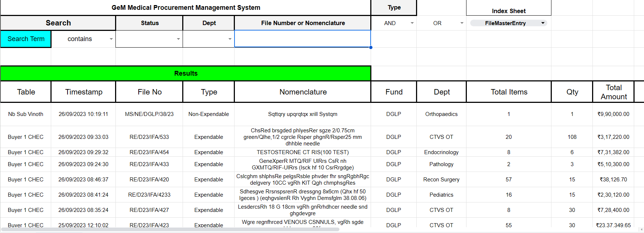This screenshot has width=644, height=233.
Task: Select the Qty column header
Action: [x=572, y=92]
